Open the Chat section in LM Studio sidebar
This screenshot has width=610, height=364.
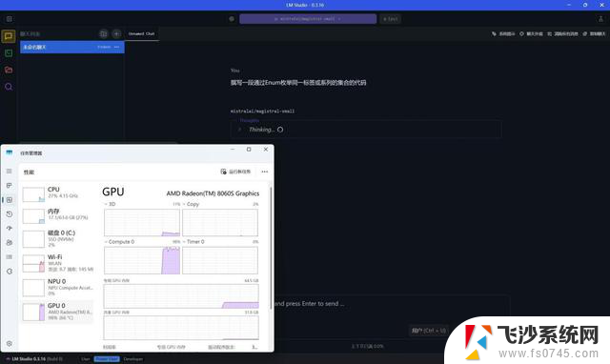click(9, 36)
